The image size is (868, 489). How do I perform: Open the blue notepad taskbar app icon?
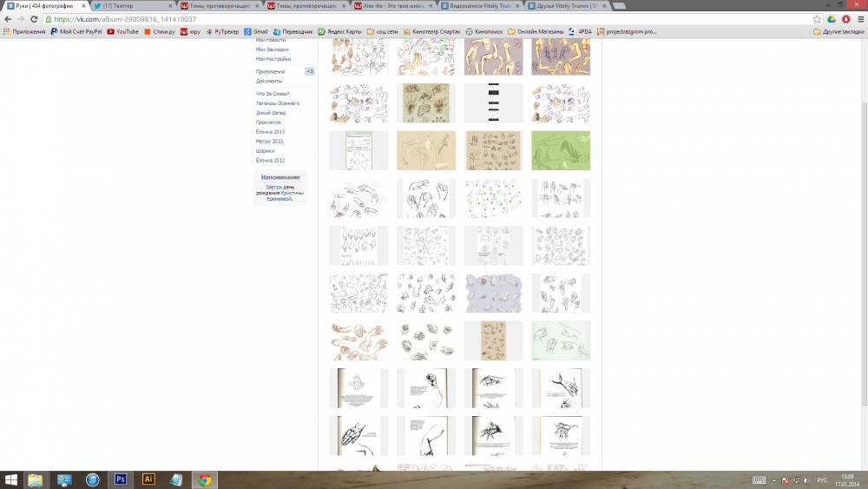[x=176, y=479]
